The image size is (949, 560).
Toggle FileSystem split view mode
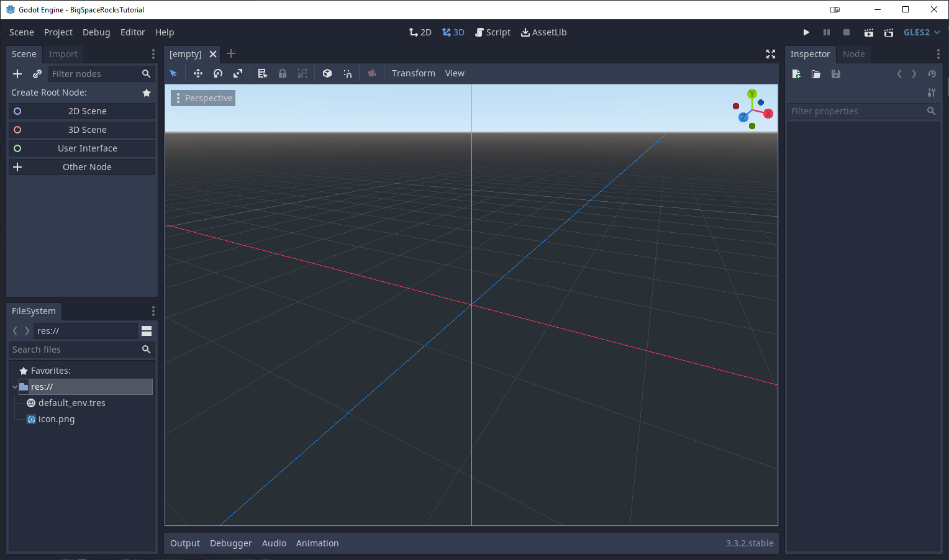147,331
